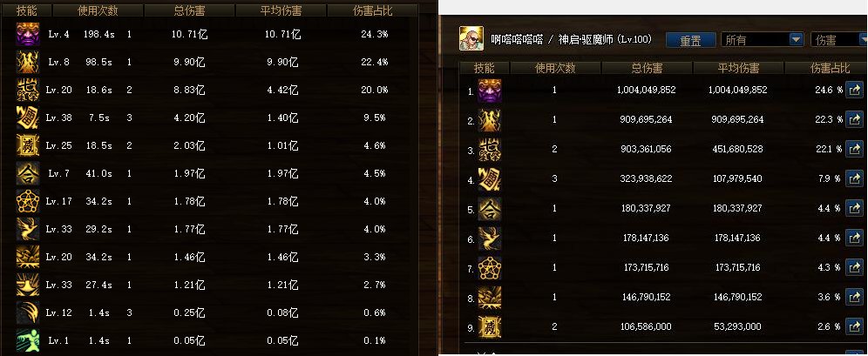Image resolution: width=868 pixels, height=356 pixels.
Task: Click the golden bird skill icon at Lv.33 29.2s
Action: (28, 229)
